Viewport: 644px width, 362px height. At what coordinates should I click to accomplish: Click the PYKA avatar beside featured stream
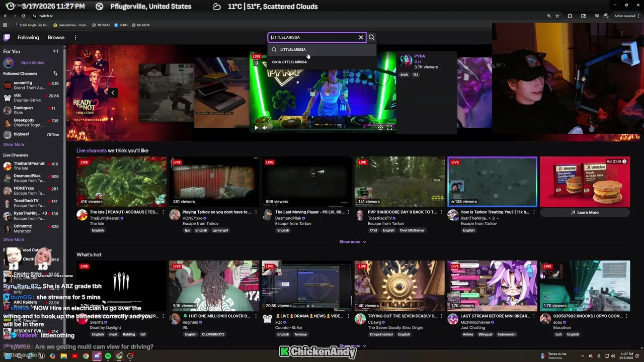coord(406,61)
